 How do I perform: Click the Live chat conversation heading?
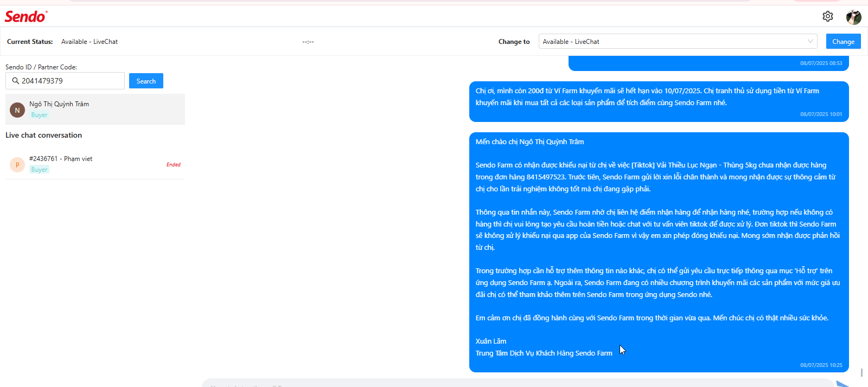(x=44, y=135)
